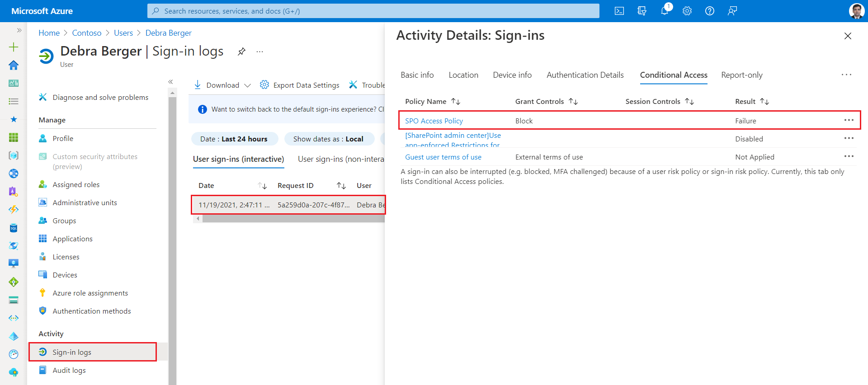Open the Report-only tab
The width and height of the screenshot is (868, 385).
741,75
